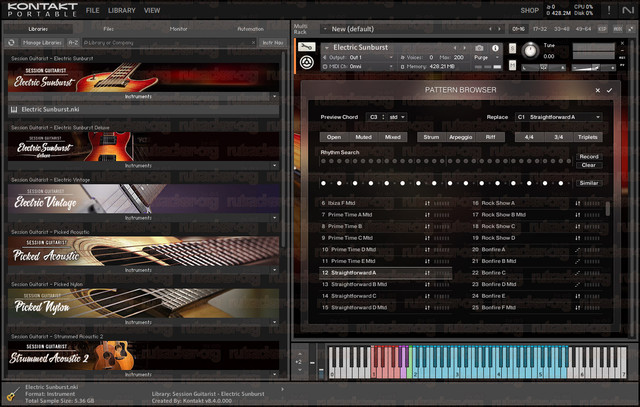
Task: Click the Manage Libraries button
Action: click(42, 42)
